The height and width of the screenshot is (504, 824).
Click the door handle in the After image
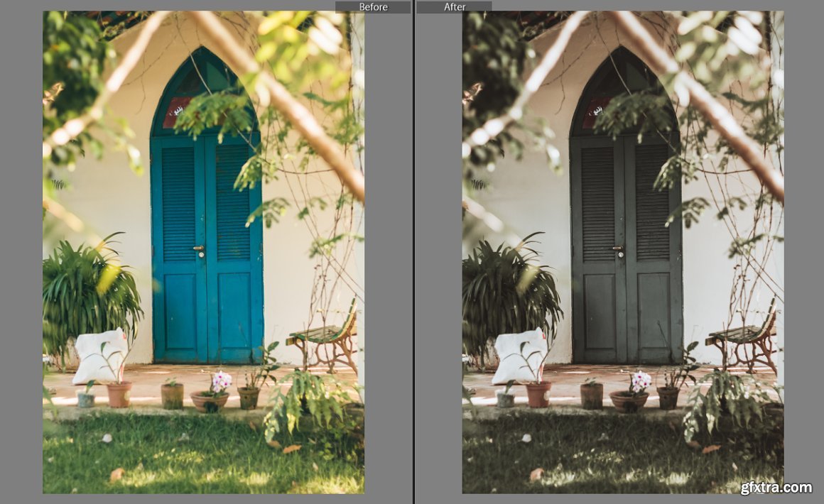point(620,250)
